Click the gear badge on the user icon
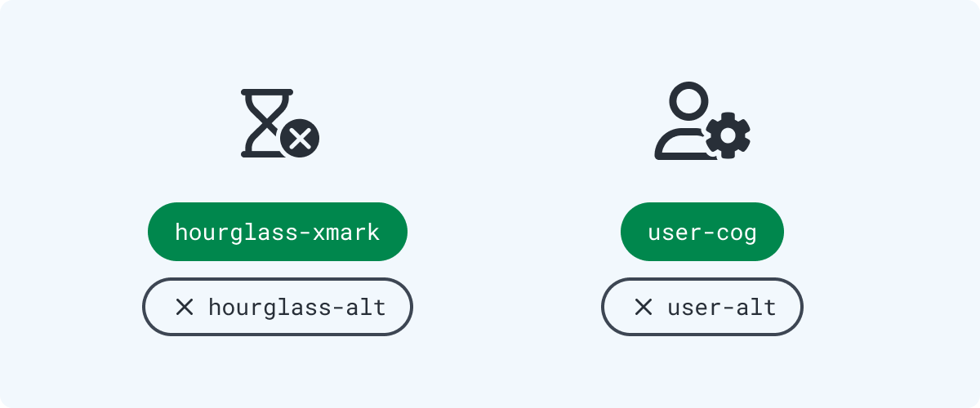980x408 pixels. (x=728, y=135)
